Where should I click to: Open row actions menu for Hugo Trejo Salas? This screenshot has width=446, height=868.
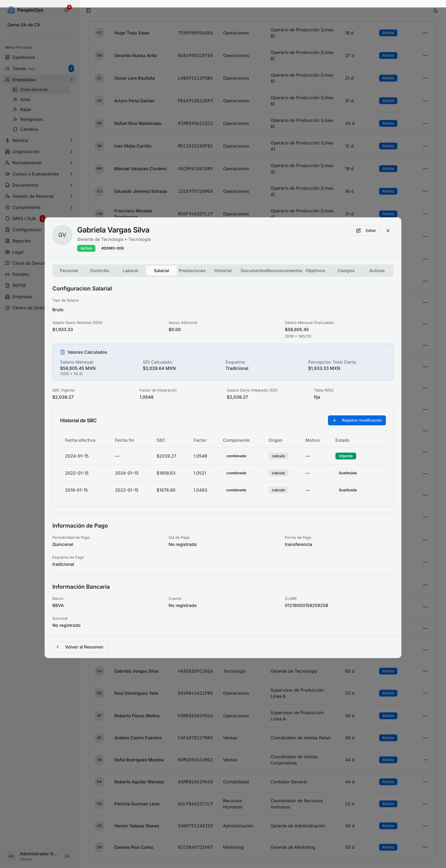tap(425, 33)
